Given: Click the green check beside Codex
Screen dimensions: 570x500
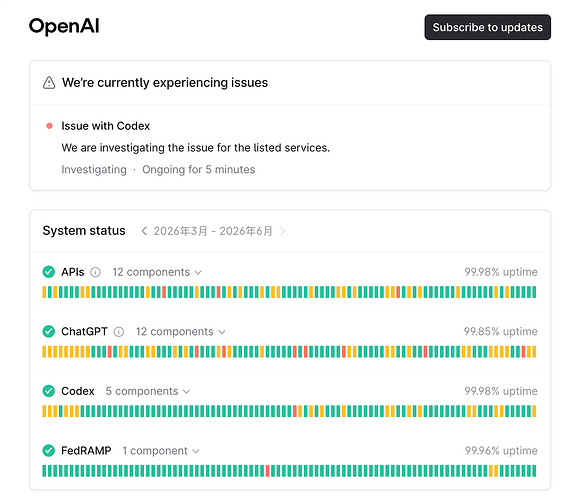Looking at the screenshot, I should point(49,391).
